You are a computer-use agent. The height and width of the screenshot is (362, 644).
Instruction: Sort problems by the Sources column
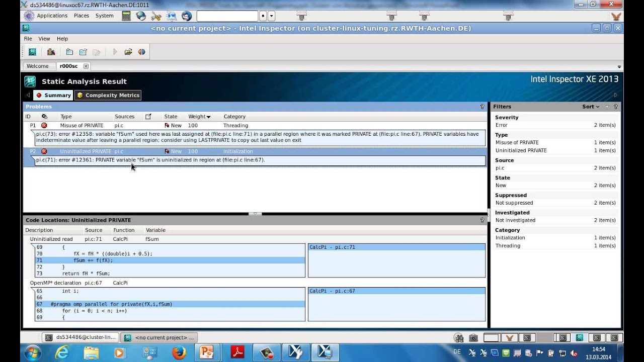(124, 117)
